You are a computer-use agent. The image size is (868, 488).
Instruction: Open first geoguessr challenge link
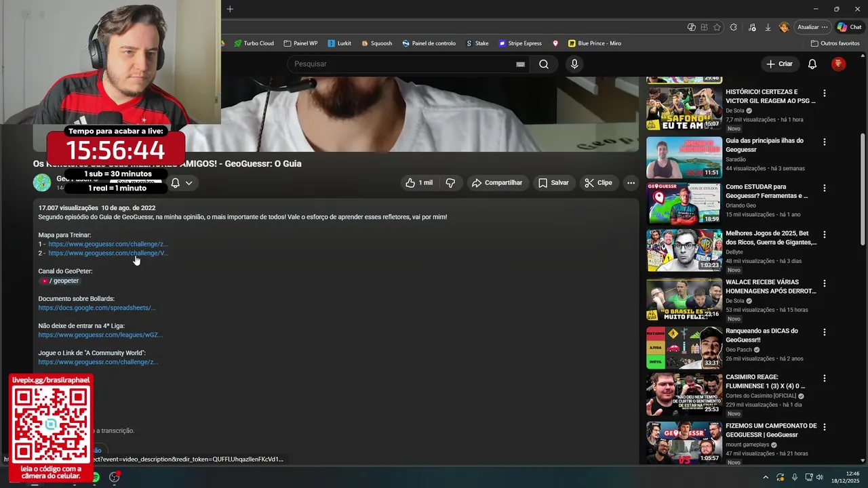108,244
